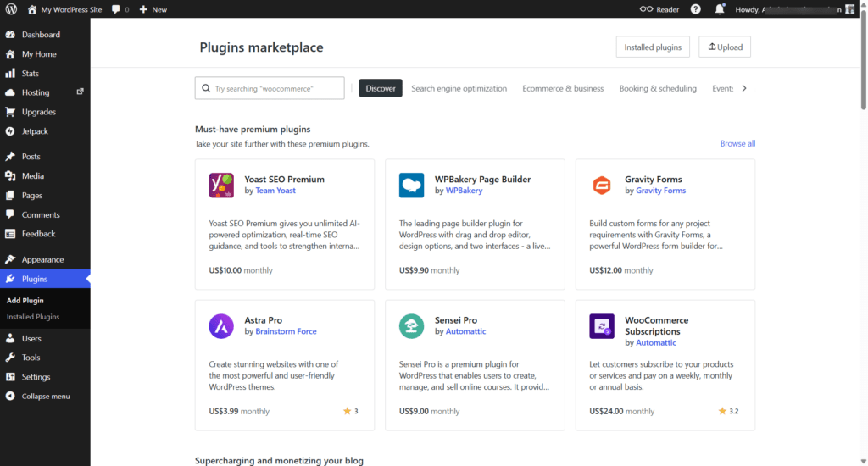Click the Browse all link

[x=737, y=143]
